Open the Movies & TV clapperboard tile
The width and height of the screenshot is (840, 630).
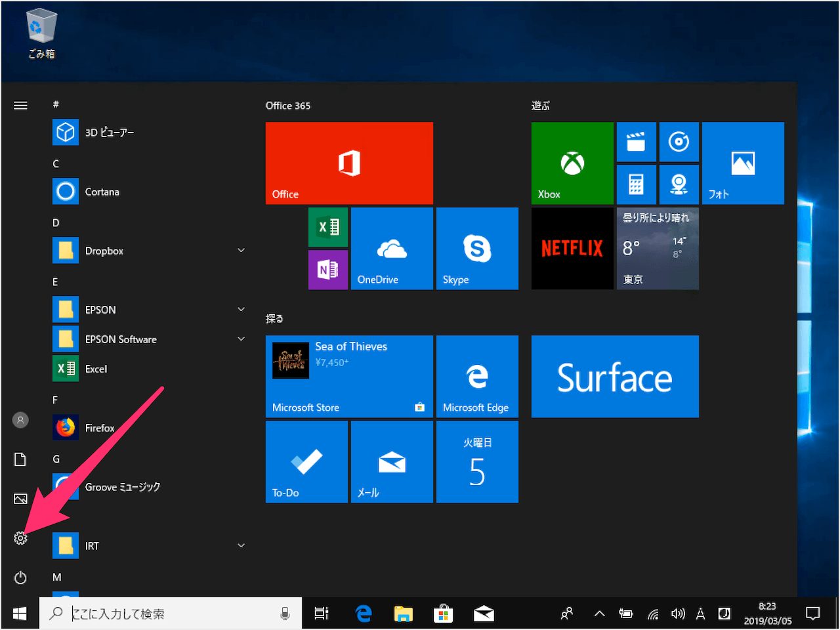[x=637, y=142]
